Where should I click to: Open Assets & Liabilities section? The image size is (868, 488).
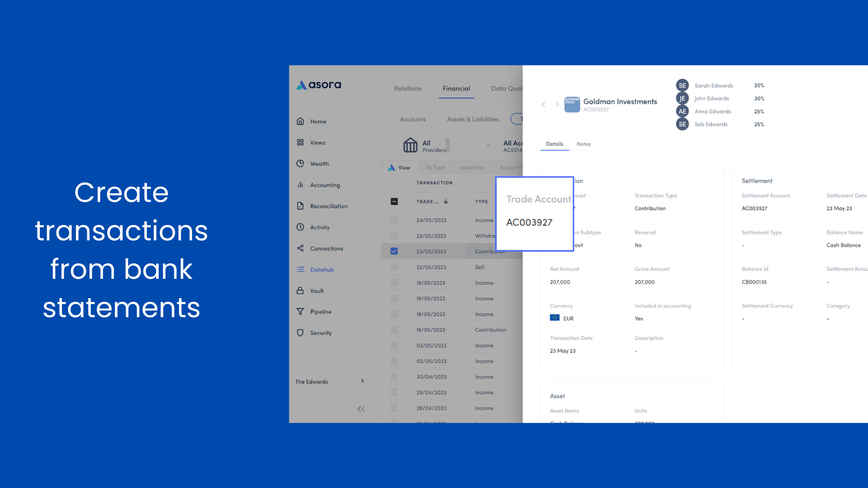(473, 119)
